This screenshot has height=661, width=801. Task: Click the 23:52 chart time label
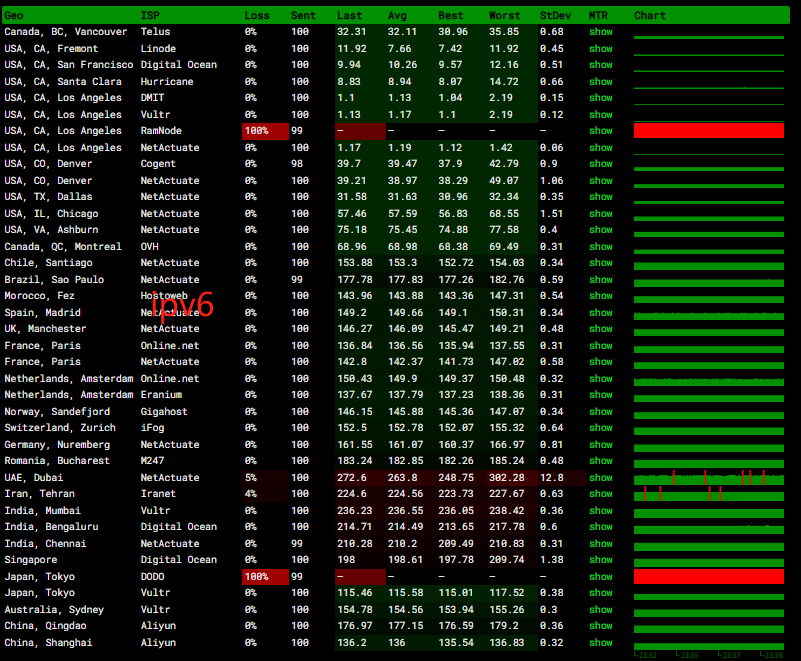[x=646, y=655]
